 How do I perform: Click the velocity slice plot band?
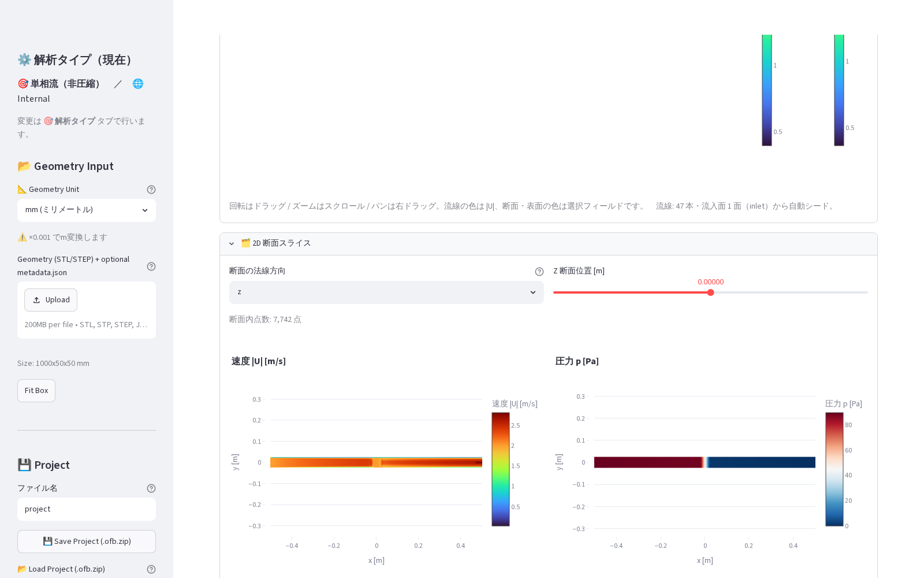coord(376,462)
